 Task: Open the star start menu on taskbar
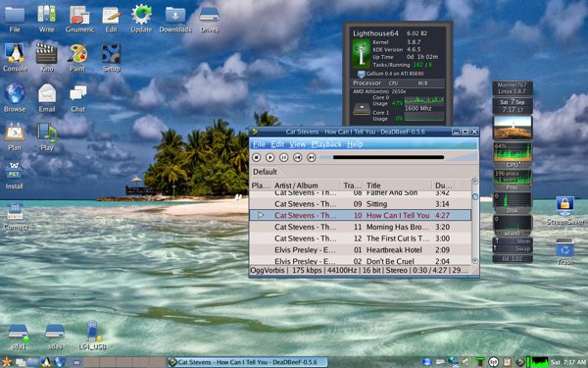point(7,362)
